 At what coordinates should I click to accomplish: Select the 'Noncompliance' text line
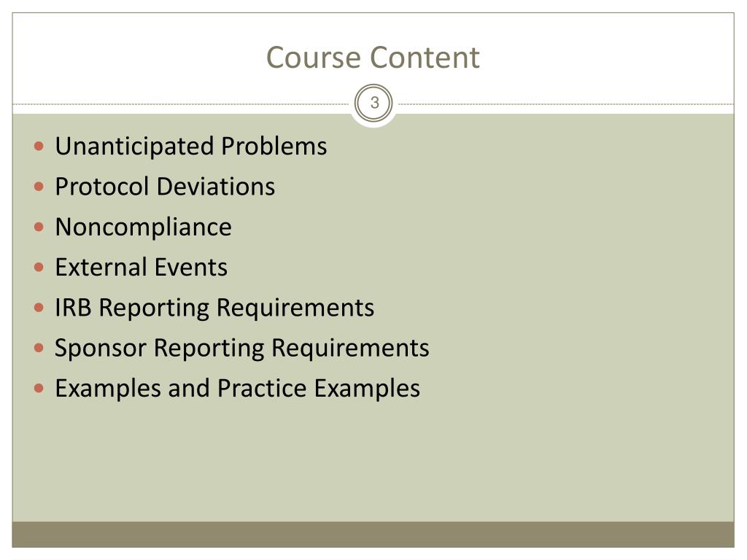144,227
